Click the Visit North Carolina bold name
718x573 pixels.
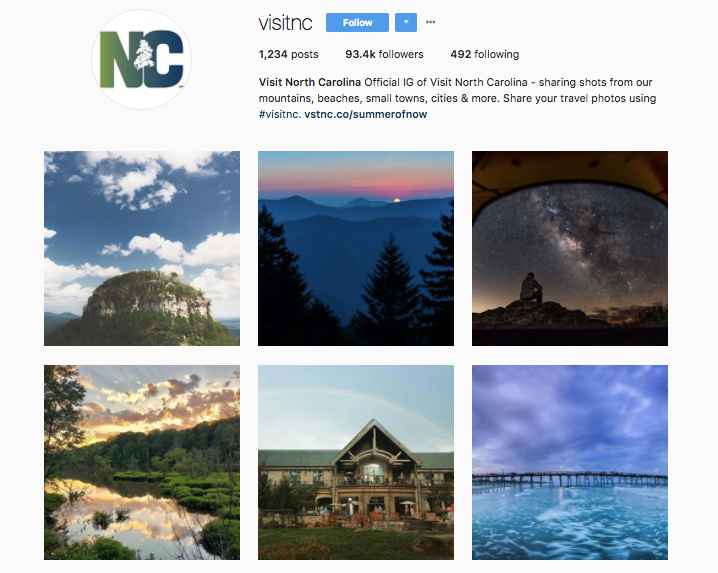[x=310, y=82]
